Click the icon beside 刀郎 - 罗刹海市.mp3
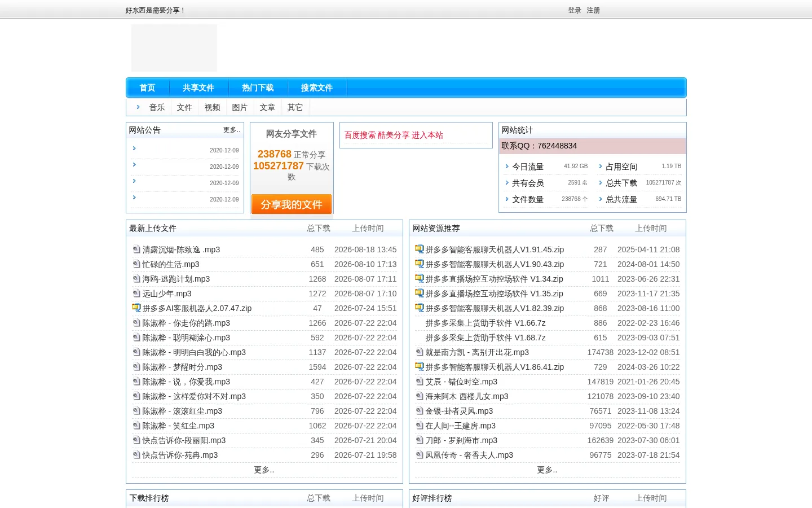The image size is (812, 508). (419, 440)
